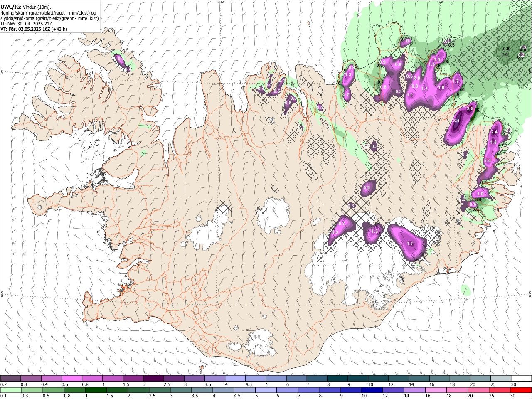The width and height of the screenshot is (532, 399).
Task: Select the 0.4 swatch in the upper legend row
Action: tap(51, 378)
